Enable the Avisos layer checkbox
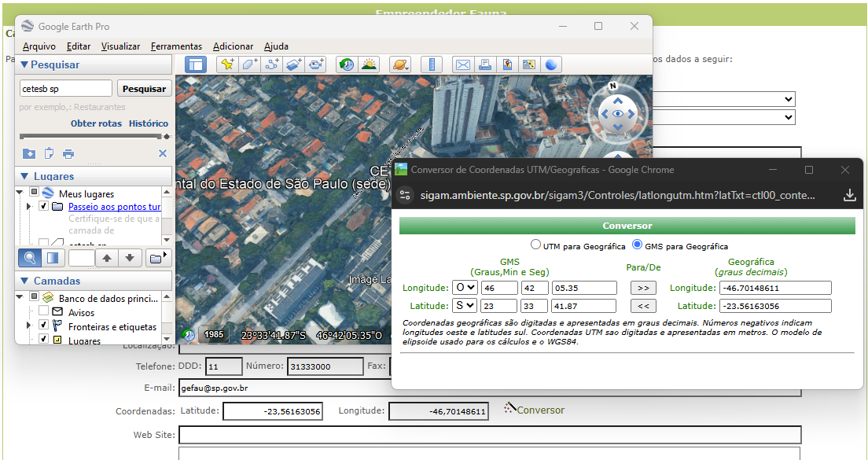Viewport: 868px width, 460px height. 44,312
